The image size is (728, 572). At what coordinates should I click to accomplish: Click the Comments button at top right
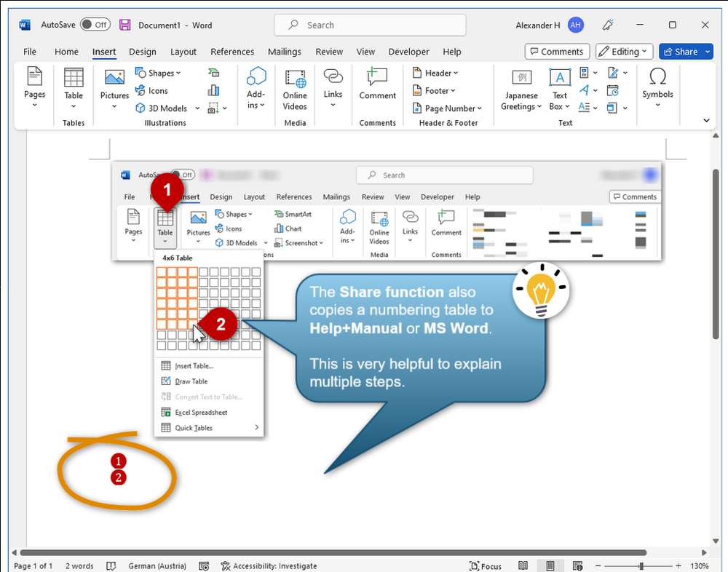tap(557, 52)
